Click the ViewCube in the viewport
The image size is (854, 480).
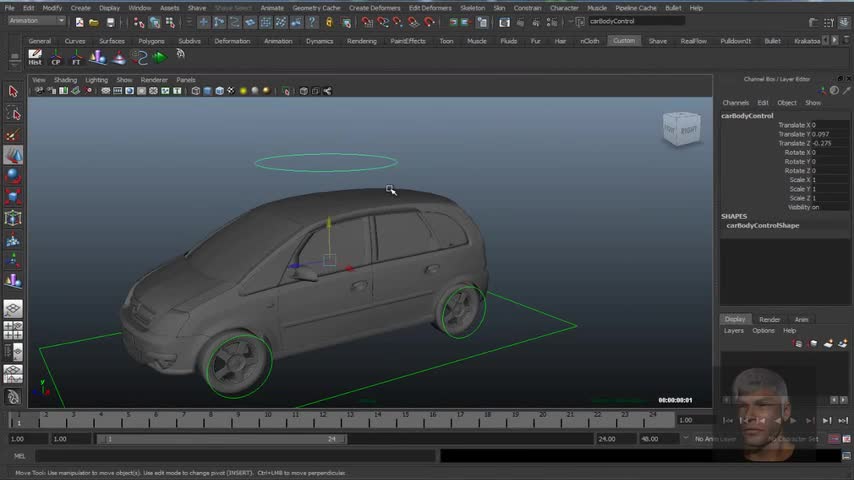[x=681, y=129]
